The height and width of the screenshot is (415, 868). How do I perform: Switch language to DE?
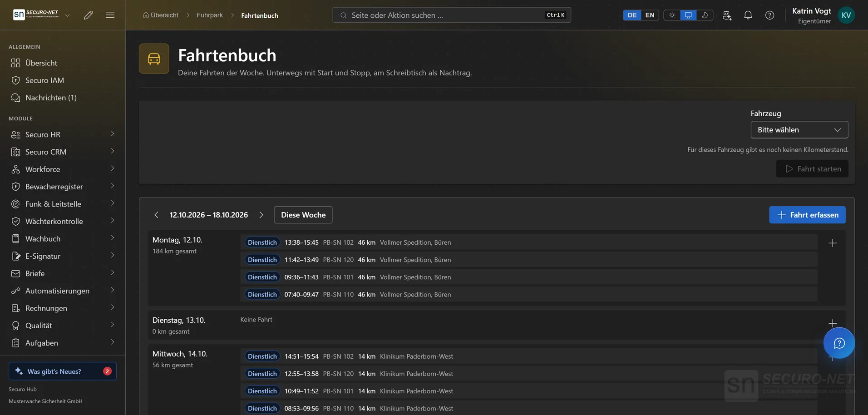pyautogui.click(x=632, y=15)
